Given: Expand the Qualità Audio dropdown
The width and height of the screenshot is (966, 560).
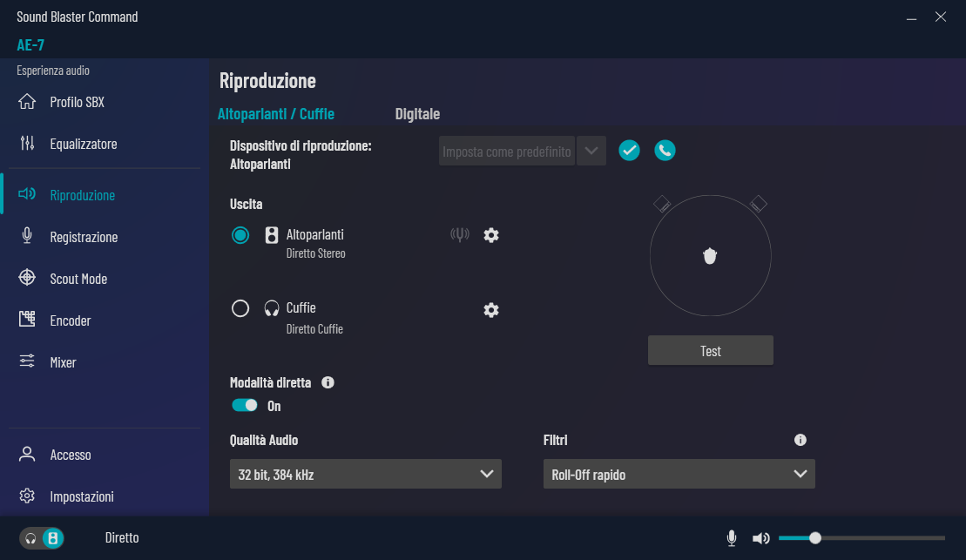Looking at the screenshot, I should coord(365,475).
